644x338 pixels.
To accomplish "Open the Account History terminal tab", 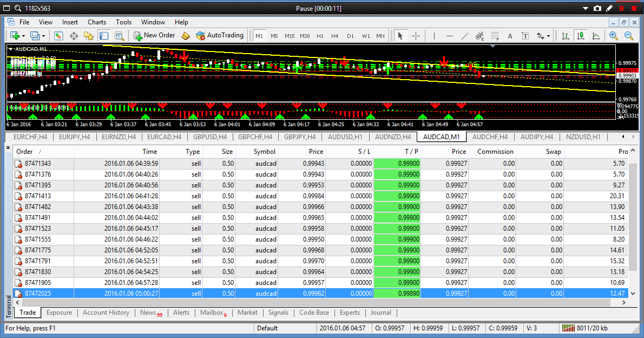I will (x=106, y=313).
